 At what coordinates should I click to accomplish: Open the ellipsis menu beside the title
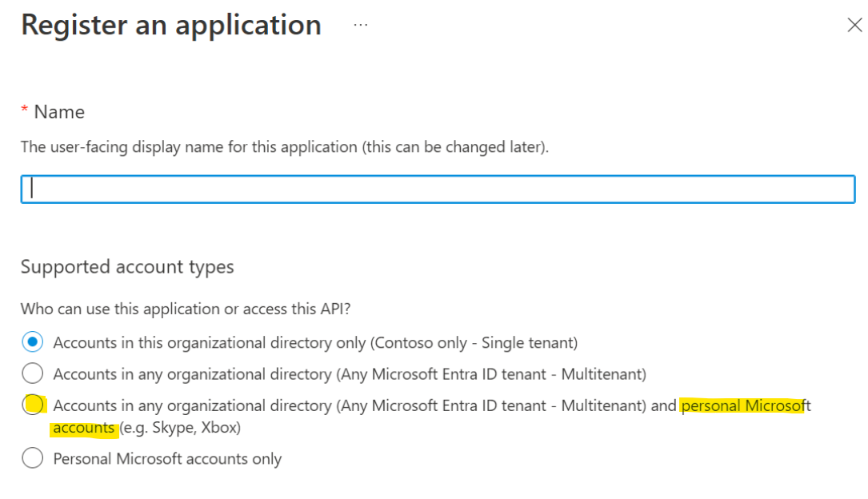coord(360,25)
